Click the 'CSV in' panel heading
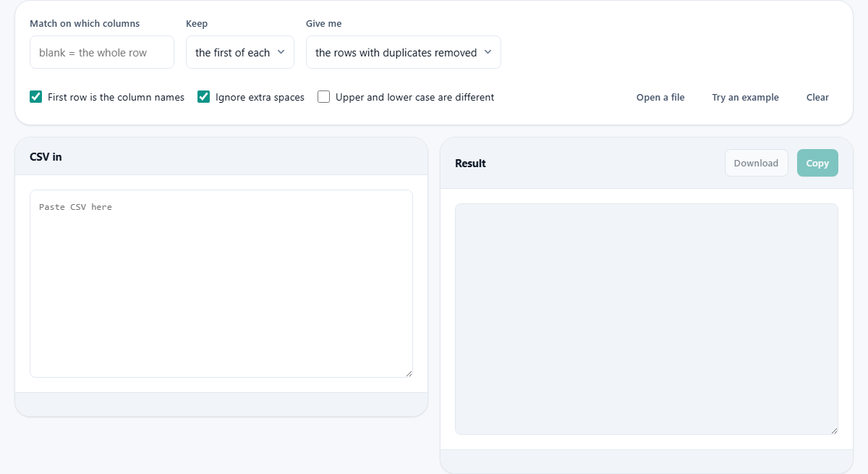 (x=46, y=156)
